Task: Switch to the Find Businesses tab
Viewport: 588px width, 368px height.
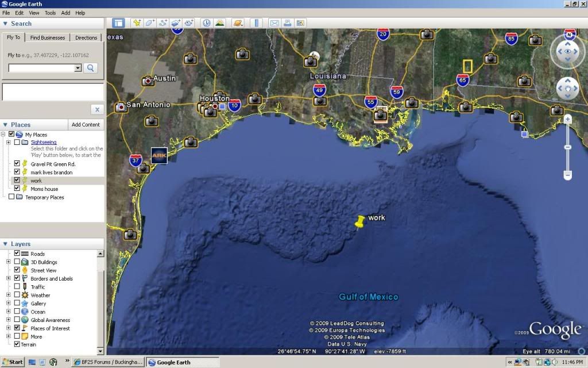Action: tap(48, 37)
